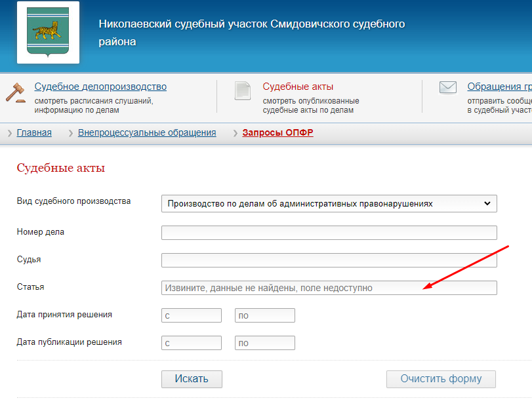Click into the Судья text field

[329, 260]
